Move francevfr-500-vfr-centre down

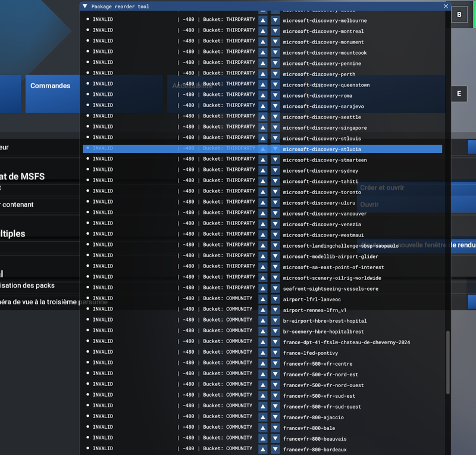tap(275, 363)
